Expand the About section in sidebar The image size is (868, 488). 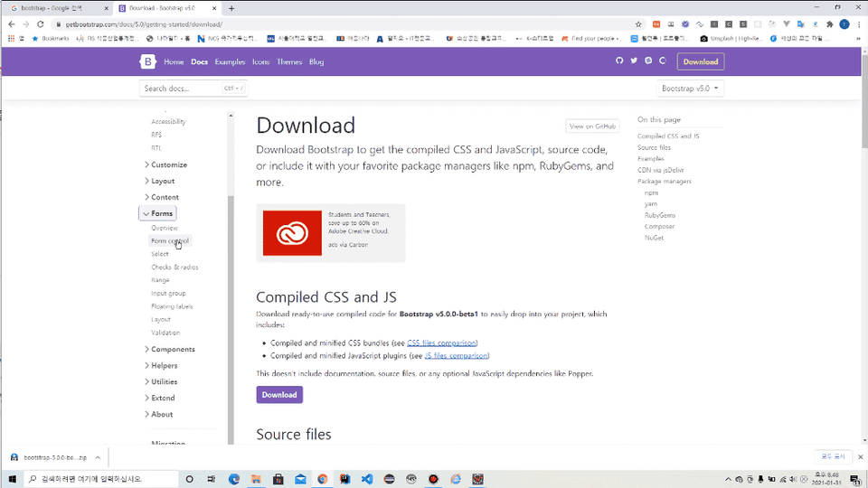click(x=159, y=415)
